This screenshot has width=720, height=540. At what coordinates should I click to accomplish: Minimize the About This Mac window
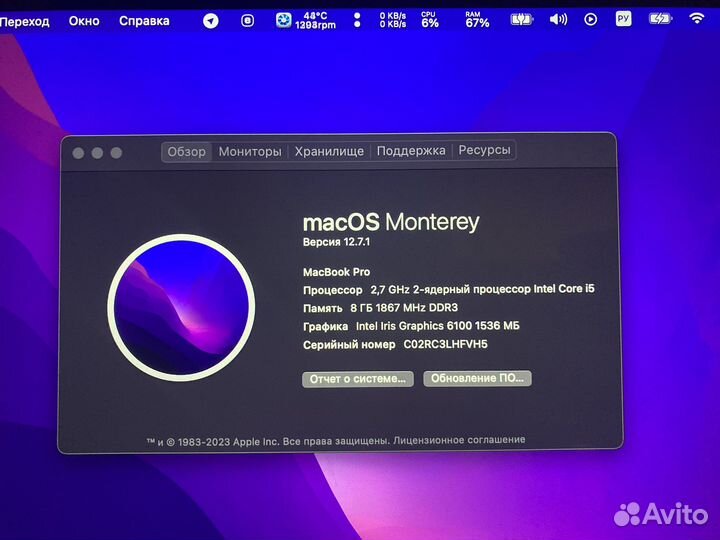(97, 153)
